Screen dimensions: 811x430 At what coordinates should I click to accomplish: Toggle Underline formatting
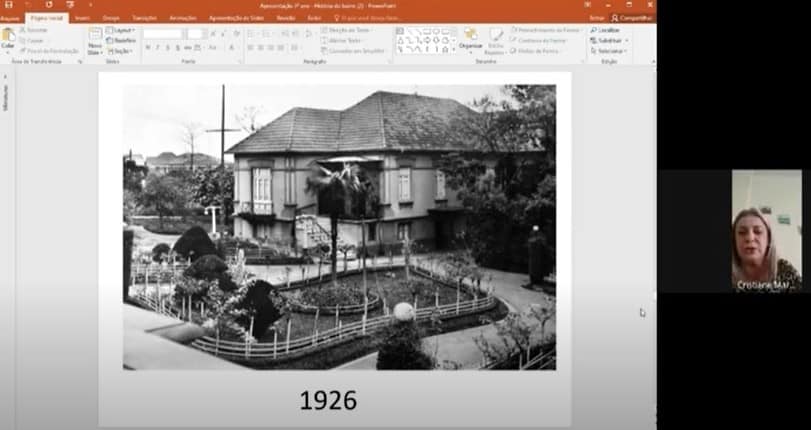168,48
